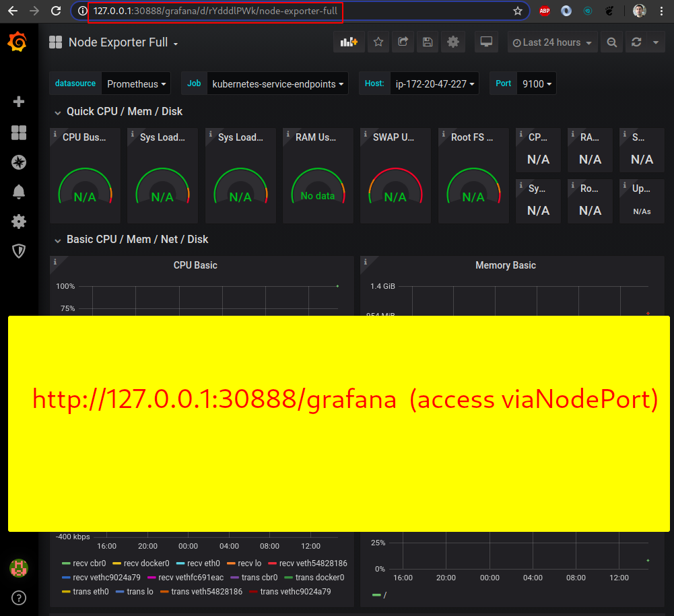The image size is (674, 616).
Task: Click the recv docker0 yellow color swatch
Action: point(117,563)
